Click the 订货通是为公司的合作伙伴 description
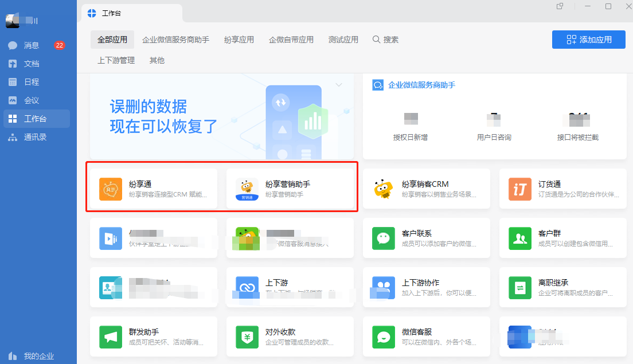633x364 pixels. (579, 194)
